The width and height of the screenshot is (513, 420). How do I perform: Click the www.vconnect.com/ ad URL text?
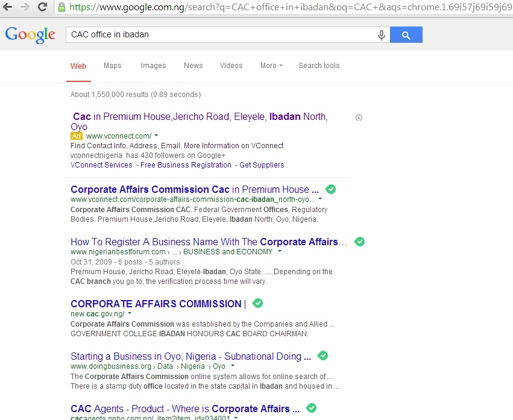119,136
